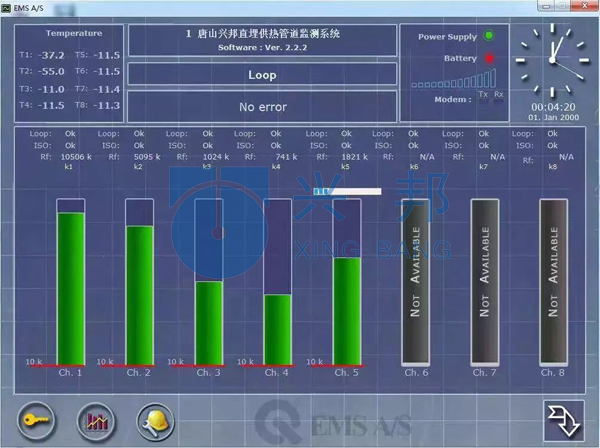Image resolution: width=600 pixels, height=448 pixels.
Task: Click the key login icon
Action: (33, 420)
